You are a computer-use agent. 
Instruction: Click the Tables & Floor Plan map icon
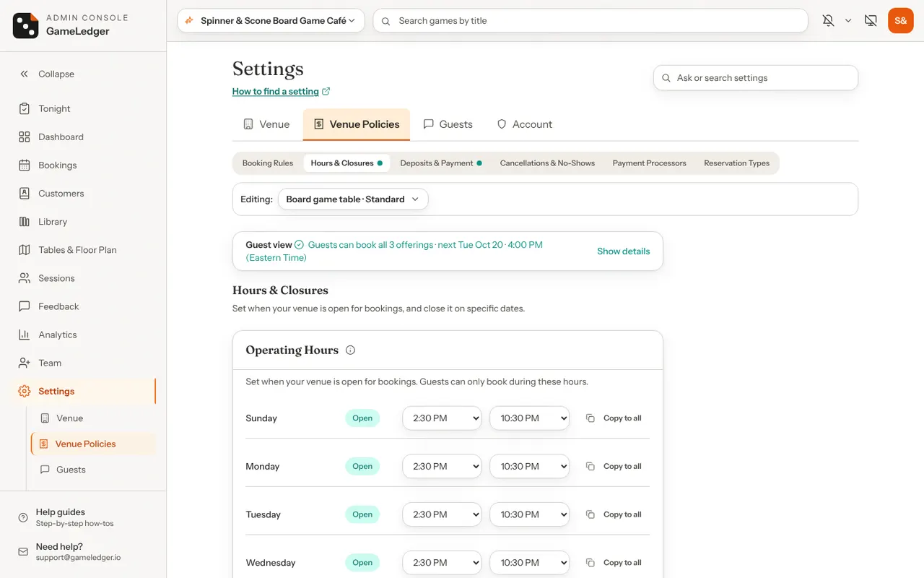[x=25, y=249]
